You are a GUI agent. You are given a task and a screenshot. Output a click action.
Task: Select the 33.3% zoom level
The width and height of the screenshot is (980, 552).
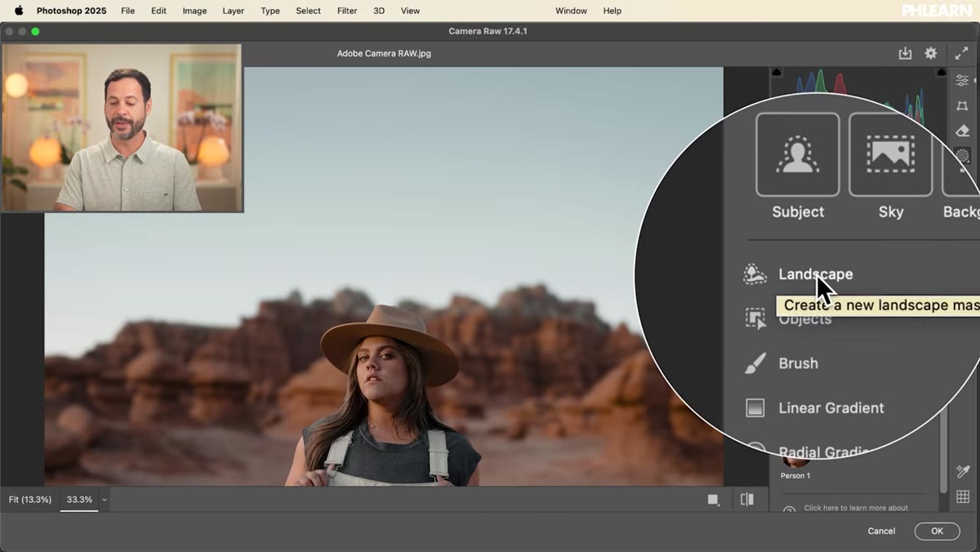click(x=79, y=500)
